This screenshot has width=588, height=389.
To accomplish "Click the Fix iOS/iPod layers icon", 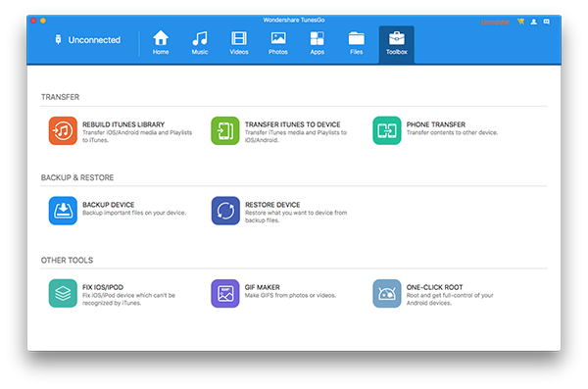I will (63, 293).
